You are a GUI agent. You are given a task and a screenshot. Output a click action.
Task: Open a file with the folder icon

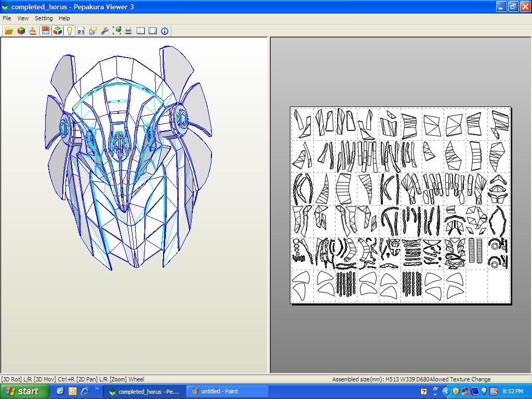pos(9,31)
